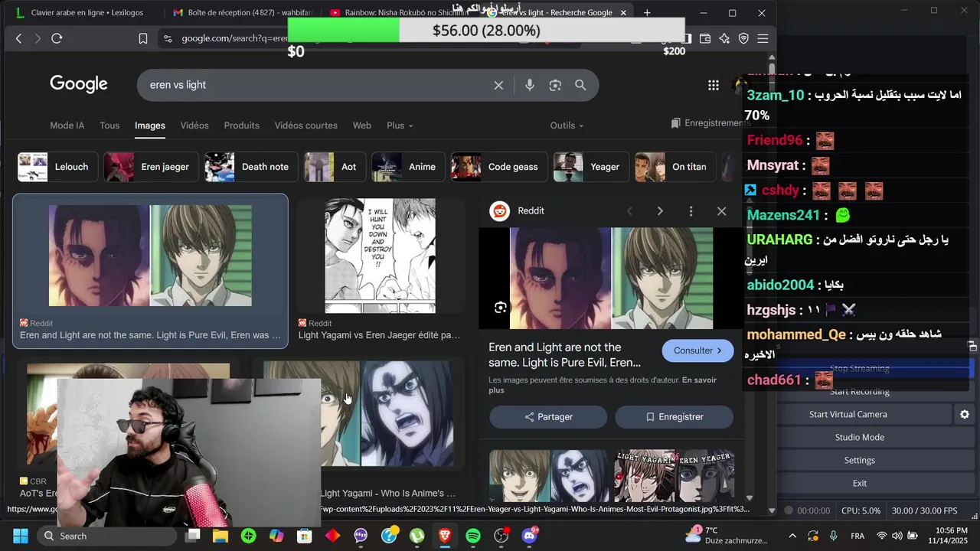Close the Reddit image preview panel
Image resolution: width=980 pixels, height=551 pixels.
click(x=721, y=210)
